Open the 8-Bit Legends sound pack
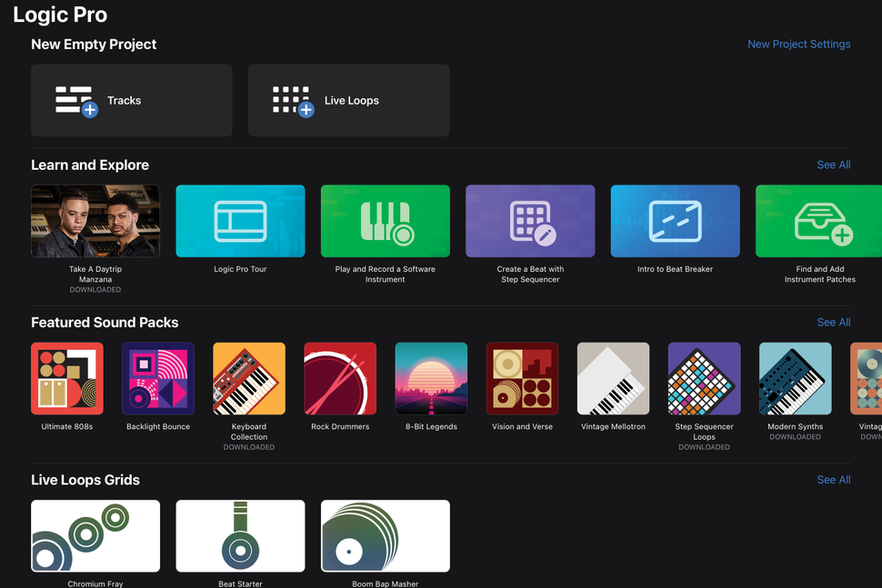 [x=430, y=377]
